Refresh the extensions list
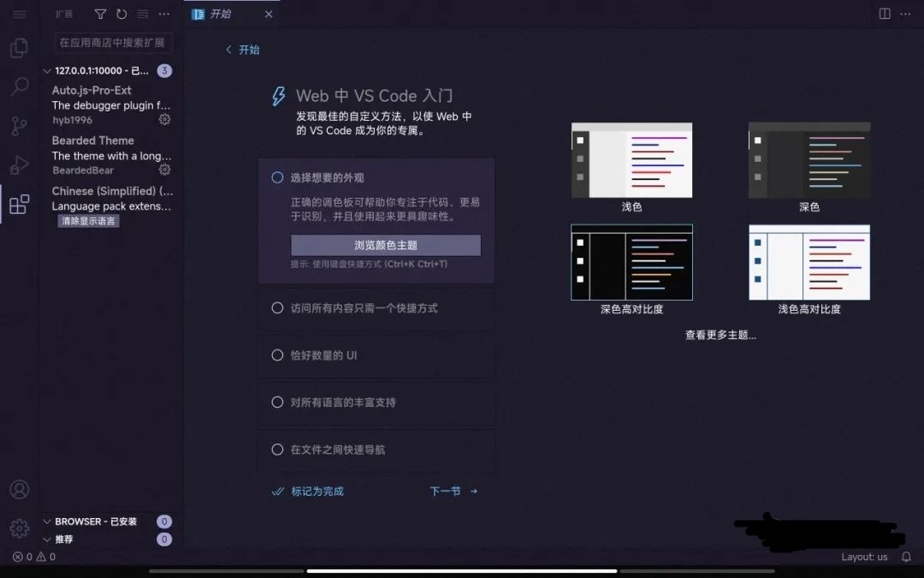 tap(121, 15)
